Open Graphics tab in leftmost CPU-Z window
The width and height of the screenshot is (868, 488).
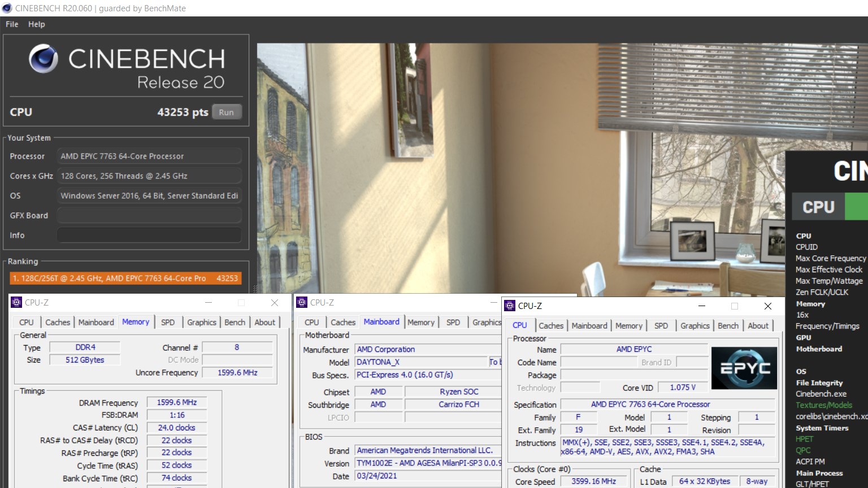point(202,323)
